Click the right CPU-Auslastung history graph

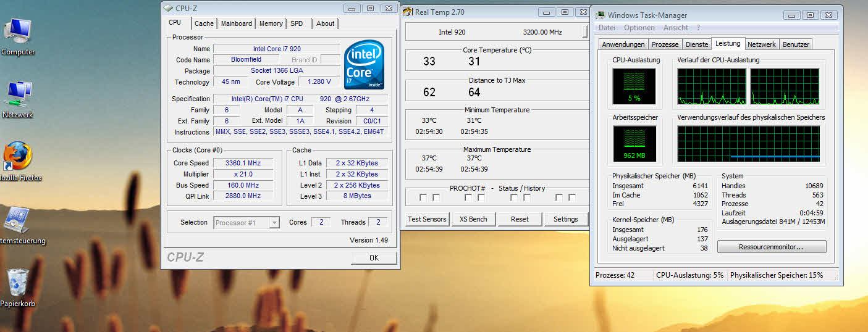tap(785, 86)
